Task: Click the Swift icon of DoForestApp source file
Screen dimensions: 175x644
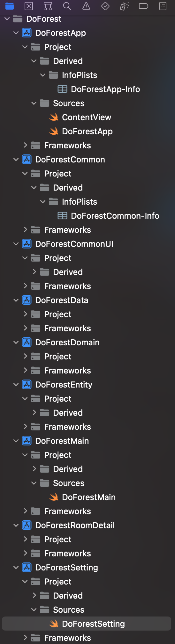Action: click(54, 131)
